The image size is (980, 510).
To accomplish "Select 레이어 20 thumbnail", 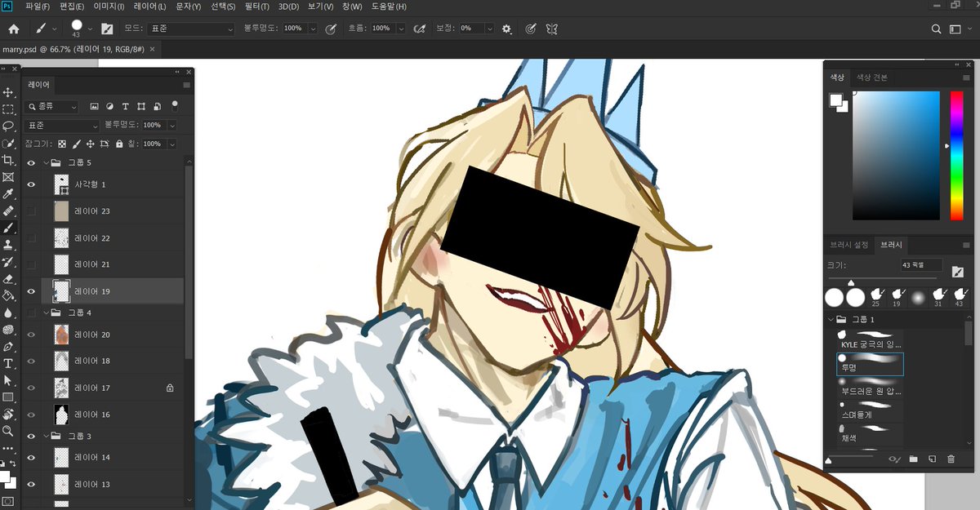I will [x=61, y=335].
